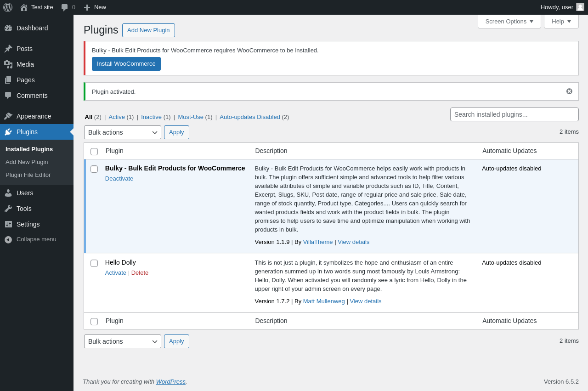
Task: Click the Appearance paintbrush icon
Action: (x=8, y=116)
